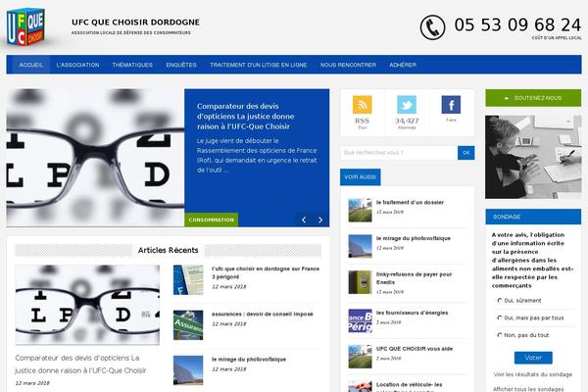Open recent article 'le mirage du photovoltaïque'
The image size is (588, 392).
tap(249, 360)
